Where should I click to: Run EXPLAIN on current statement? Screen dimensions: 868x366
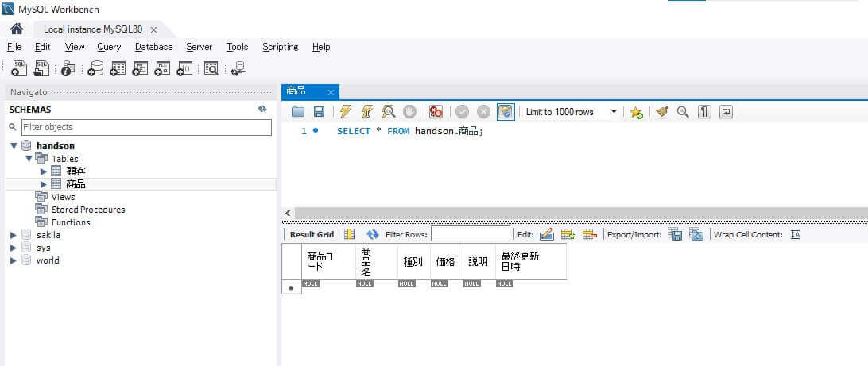click(388, 112)
